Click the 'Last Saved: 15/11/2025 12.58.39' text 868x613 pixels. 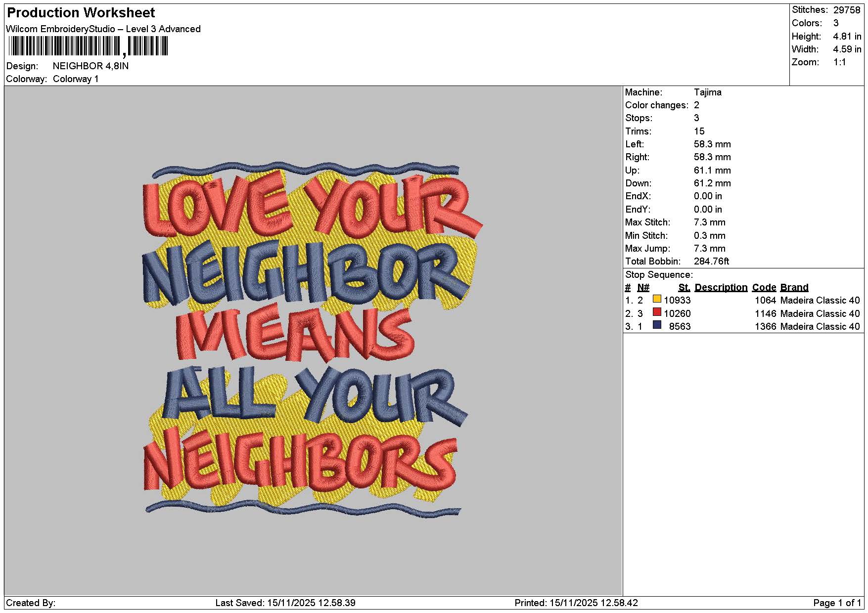[x=285, y=603]
